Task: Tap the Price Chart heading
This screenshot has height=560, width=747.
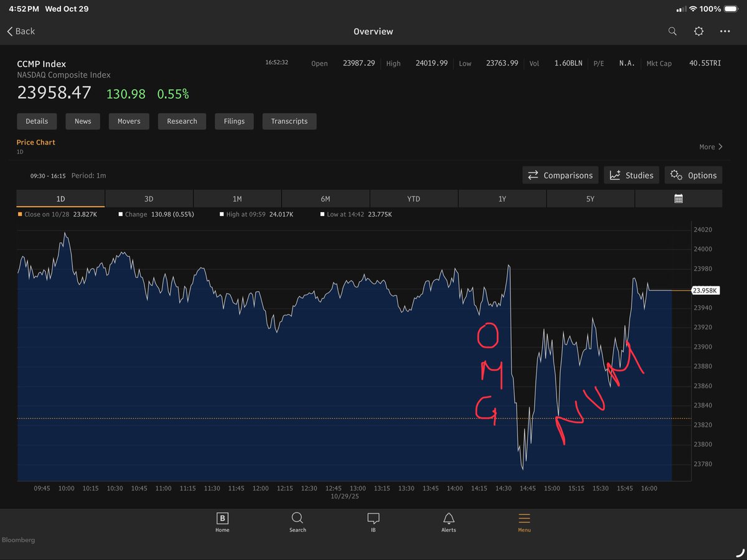Action: (x=35, y=142)
